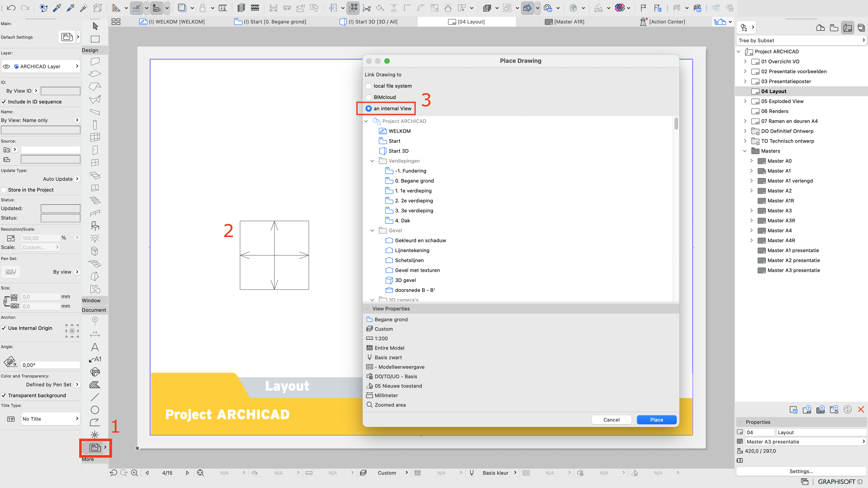Open Tree by Subset dropdown
Image resolution: width=868 pixels, height=488 pixels.
point(801,40)
